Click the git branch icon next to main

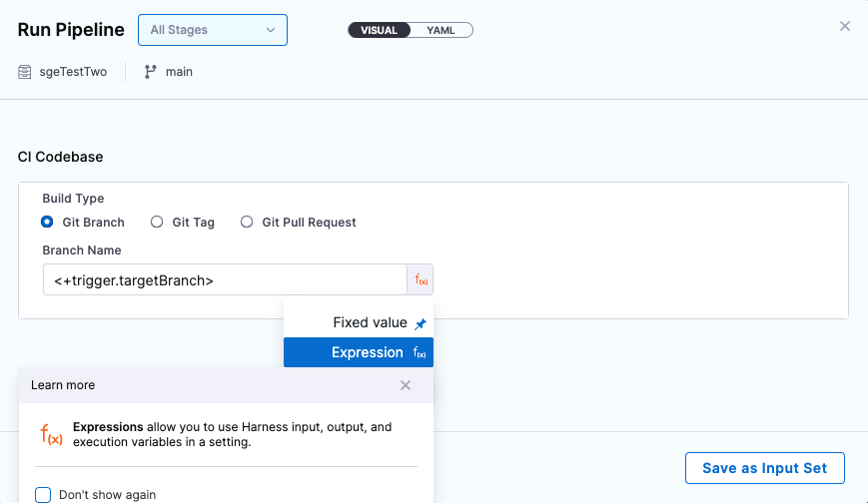[x=150, y=72]
